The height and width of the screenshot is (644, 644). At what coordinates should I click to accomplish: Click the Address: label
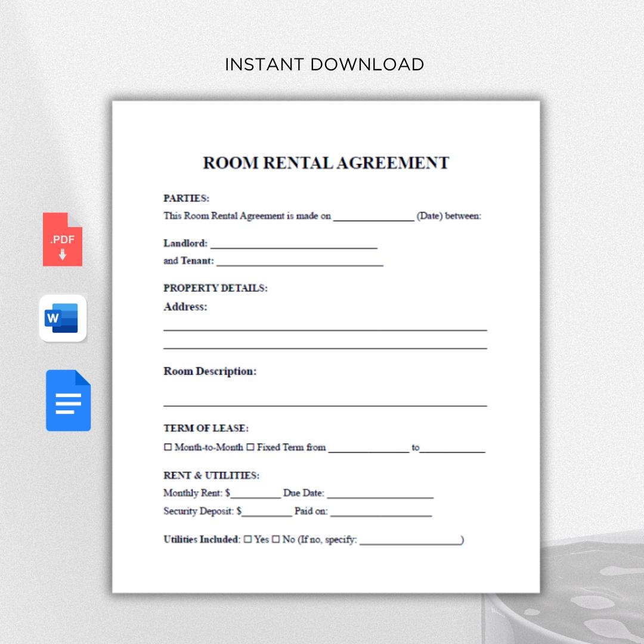tap(185, 307)
